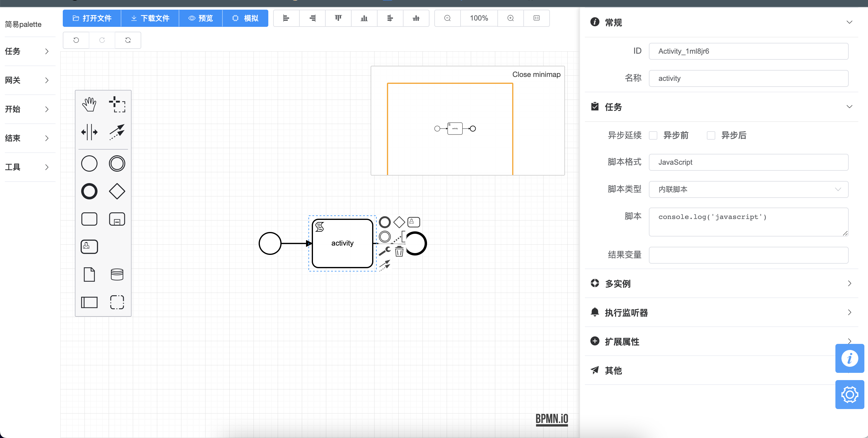
Task: Create a group from the palette
Action: click(x=117, y=302)
